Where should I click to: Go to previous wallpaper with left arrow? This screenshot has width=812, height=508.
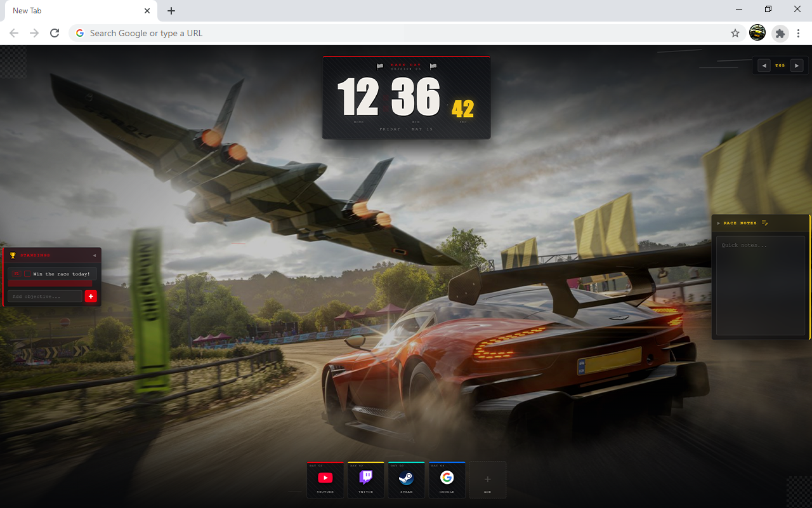[764, 65]
